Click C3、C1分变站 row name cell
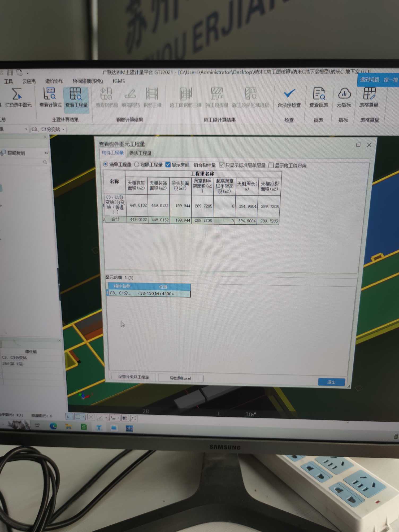Image resolution: width=399 pixels, height=532 pixels. [x=115, y=205]
